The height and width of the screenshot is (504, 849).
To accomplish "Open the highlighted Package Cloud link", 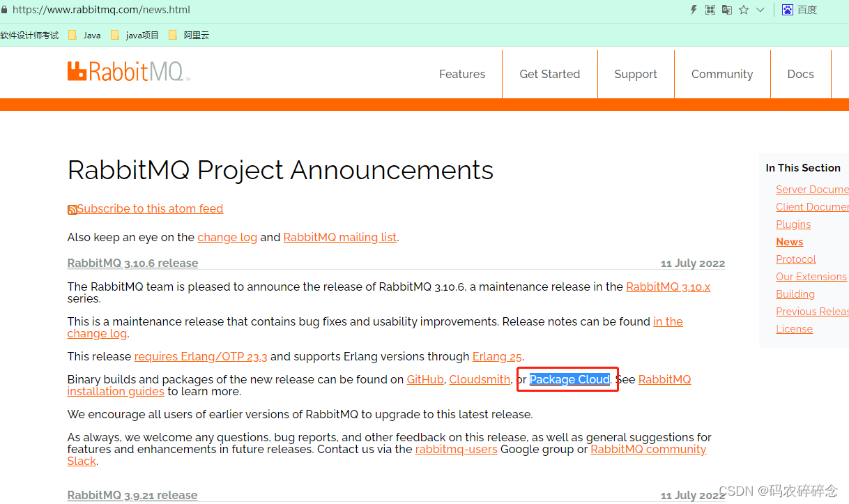I will (569, 379).
